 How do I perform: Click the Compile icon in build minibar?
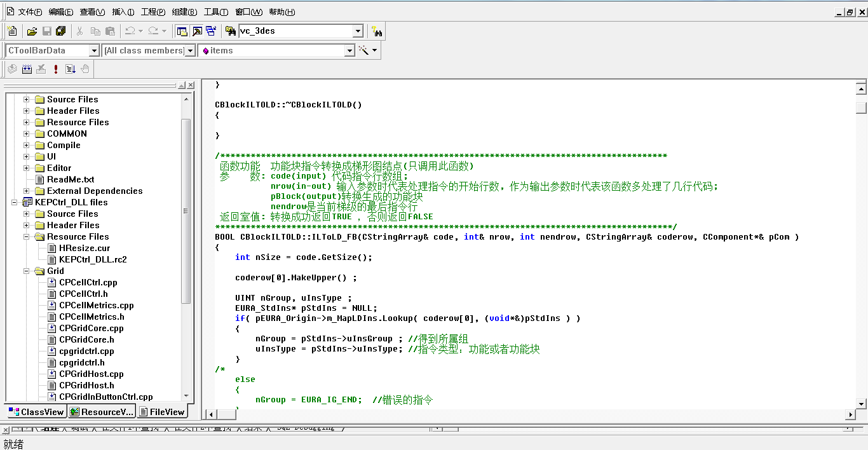(12, 69)
